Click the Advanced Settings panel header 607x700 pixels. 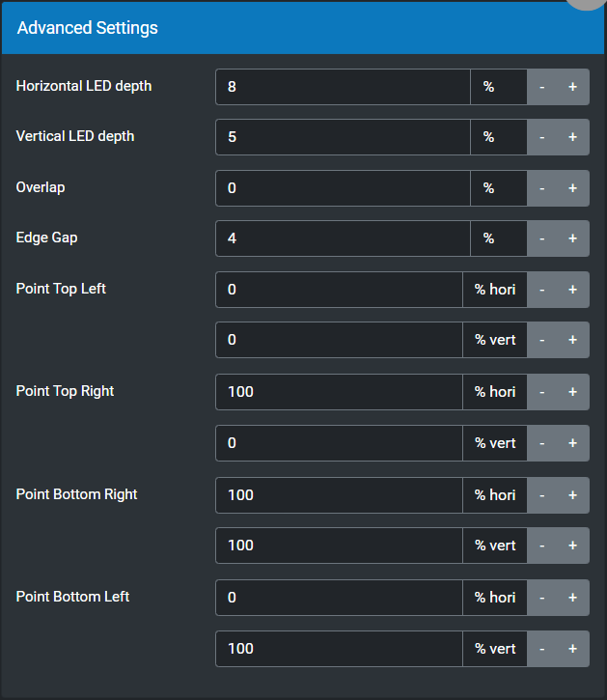290,28
